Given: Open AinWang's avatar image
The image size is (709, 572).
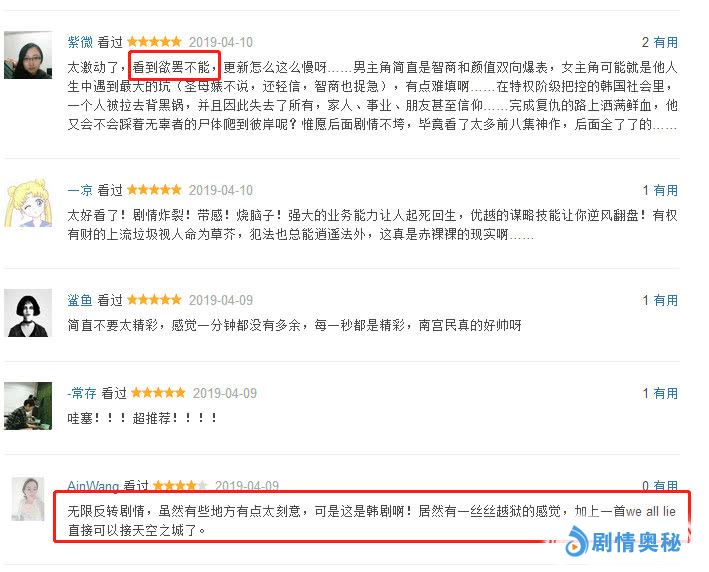Looking at the screenshot, I should (28, 499).
